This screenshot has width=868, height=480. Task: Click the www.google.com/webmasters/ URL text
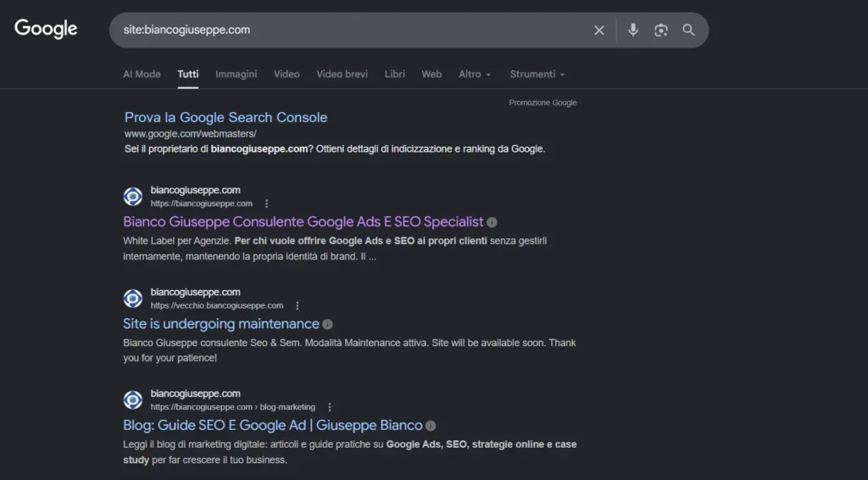191,134
